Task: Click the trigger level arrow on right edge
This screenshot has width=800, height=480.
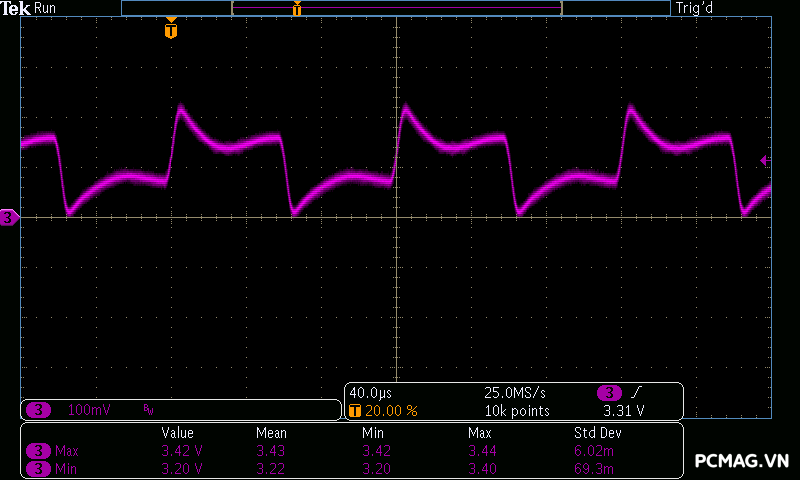Action: pyautogui.click(x=765, y=160)
